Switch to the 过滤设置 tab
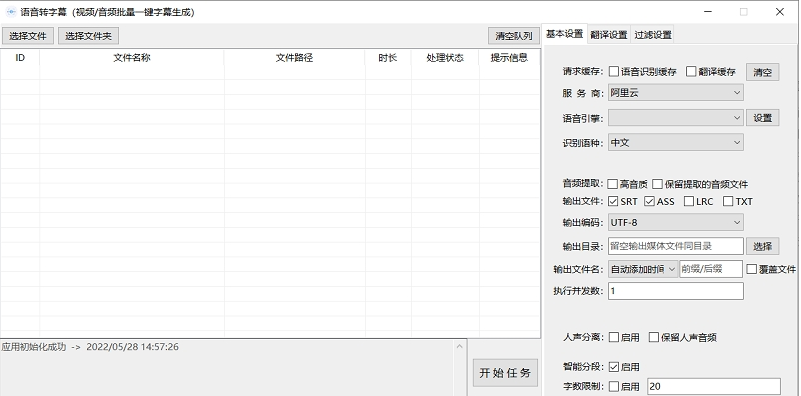 (652, 35)
